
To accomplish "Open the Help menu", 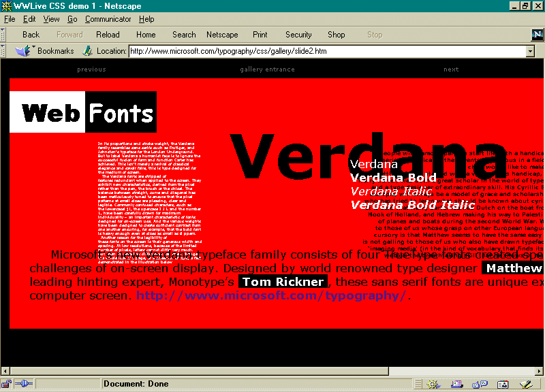I will [146, 19].
